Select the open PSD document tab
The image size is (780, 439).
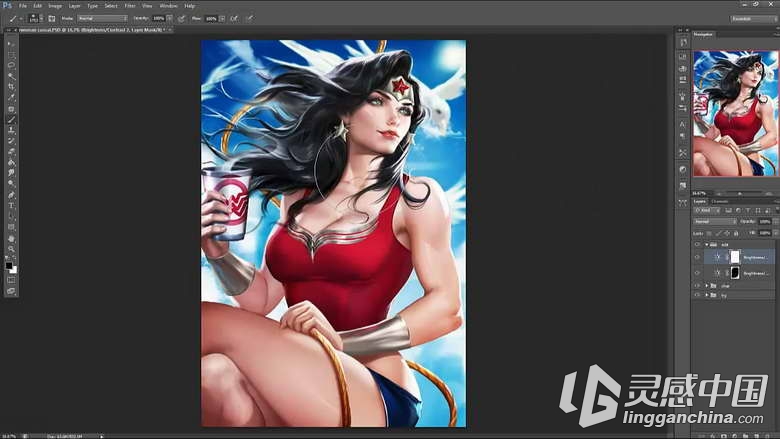click(x=90, y=30)
